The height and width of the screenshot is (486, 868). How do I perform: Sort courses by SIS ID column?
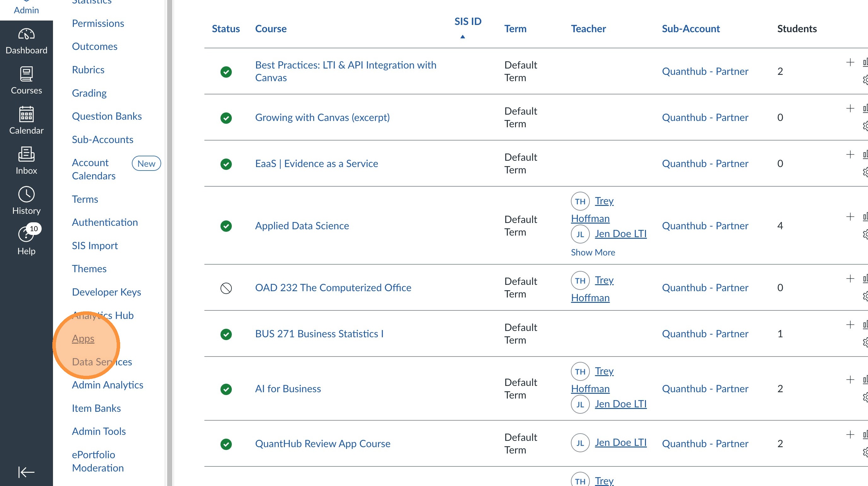(x=468, y=21)
